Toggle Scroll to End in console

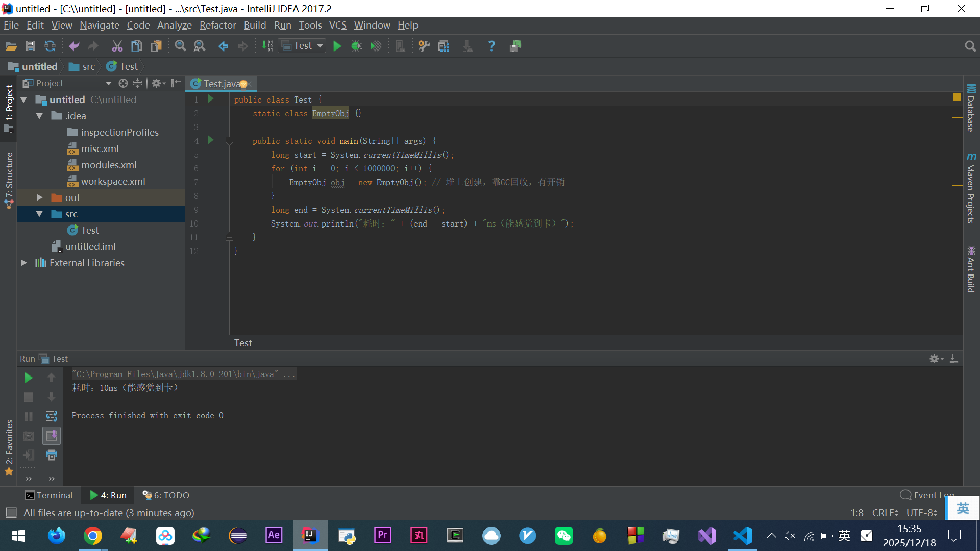(52, 436)
